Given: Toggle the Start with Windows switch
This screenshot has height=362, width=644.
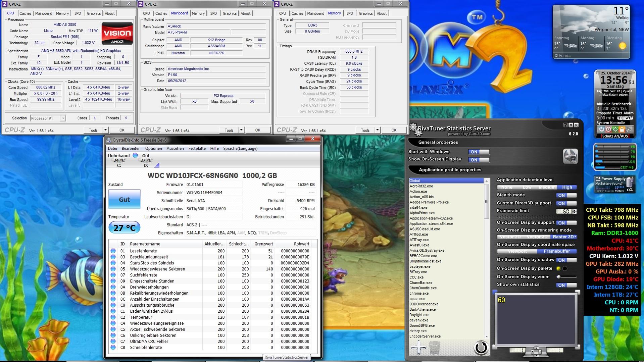Looking at the screenshot, I should pyautogui.click(x=479, y=152).
